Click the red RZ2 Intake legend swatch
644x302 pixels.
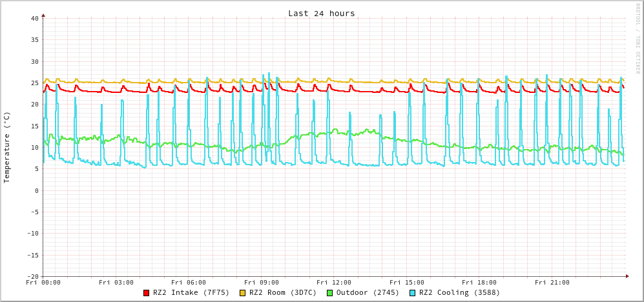(x=147, y=293)
